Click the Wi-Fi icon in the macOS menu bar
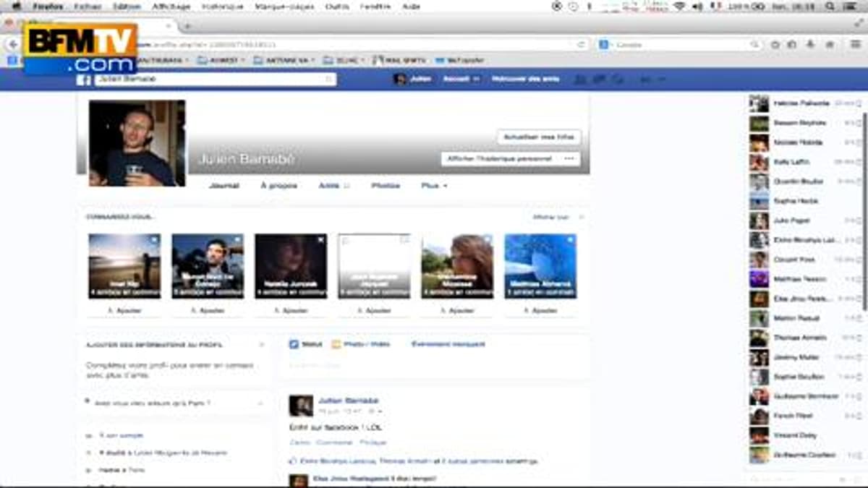The image size is (868, 488). point(679,6)
